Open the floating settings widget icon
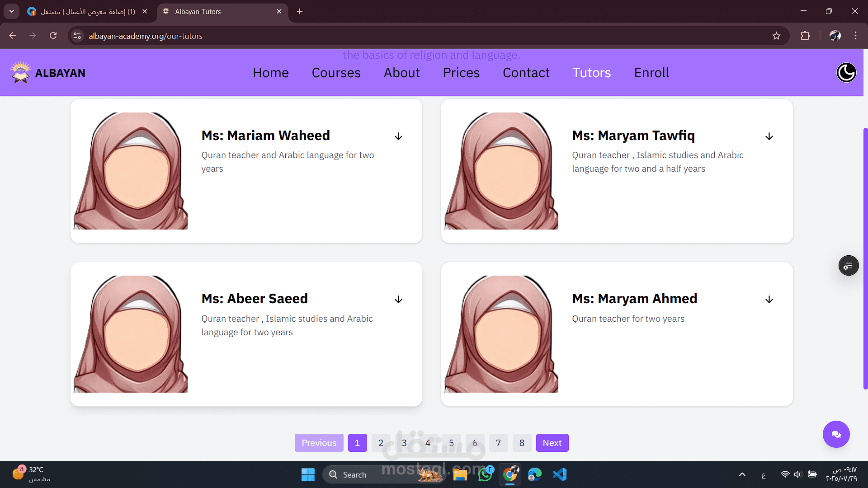868x488 pixels. (x=849, y=266)
